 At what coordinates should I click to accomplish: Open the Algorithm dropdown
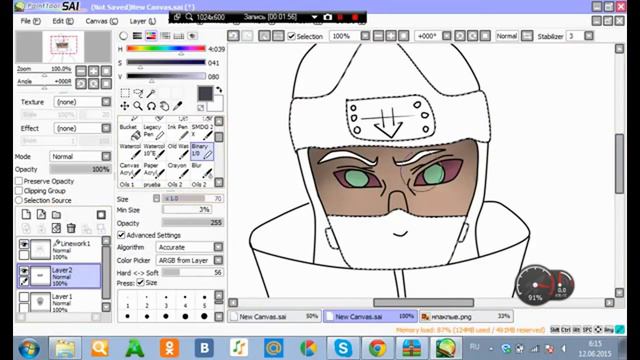tap(218, 247)
